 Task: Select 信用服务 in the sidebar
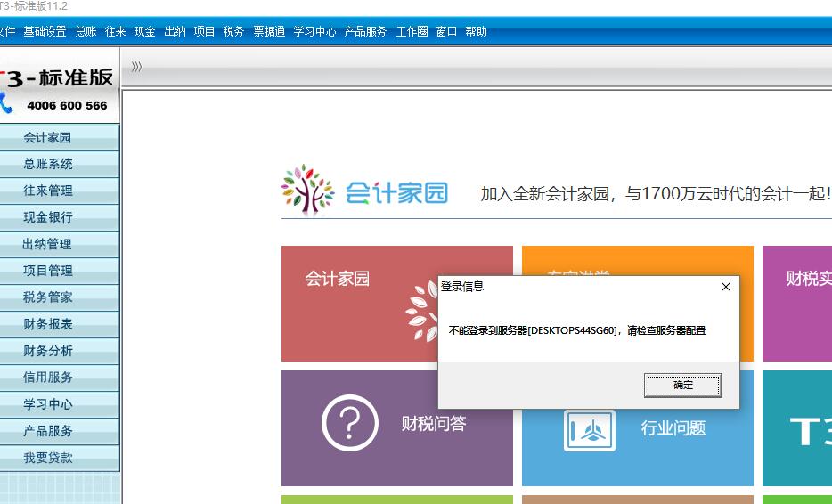[60, 378]
